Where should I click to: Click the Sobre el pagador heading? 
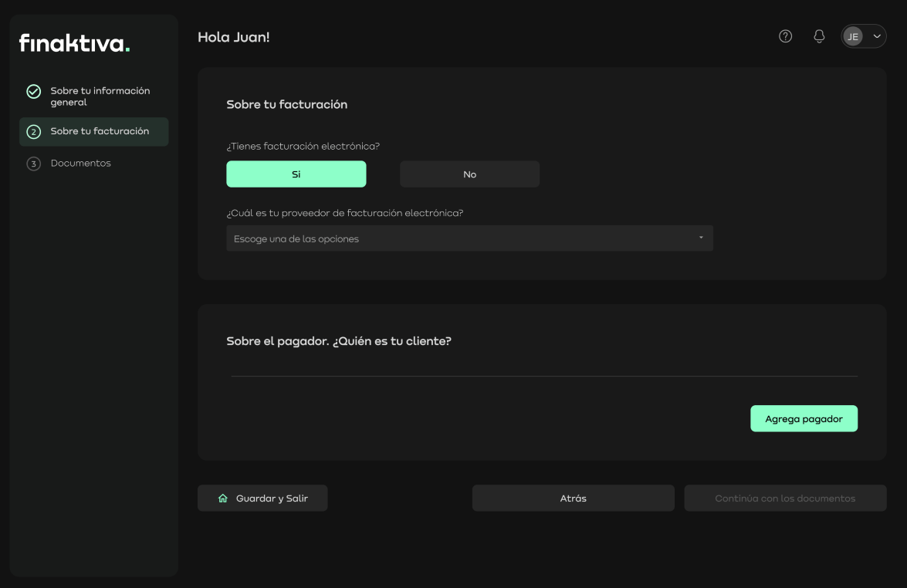click(339, 341)
